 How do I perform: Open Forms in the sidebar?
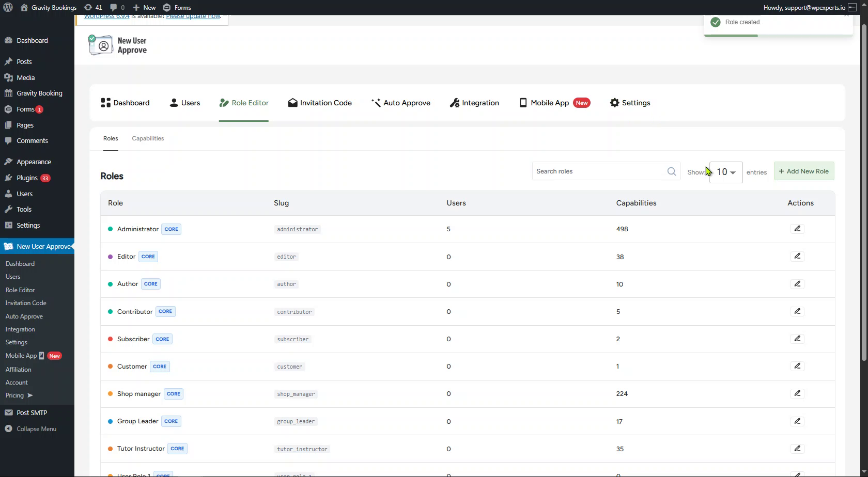coord(25,109)
